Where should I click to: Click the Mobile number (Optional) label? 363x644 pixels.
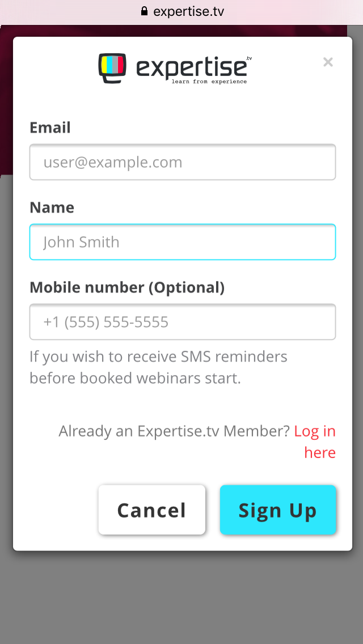click(x=127, y=287)
